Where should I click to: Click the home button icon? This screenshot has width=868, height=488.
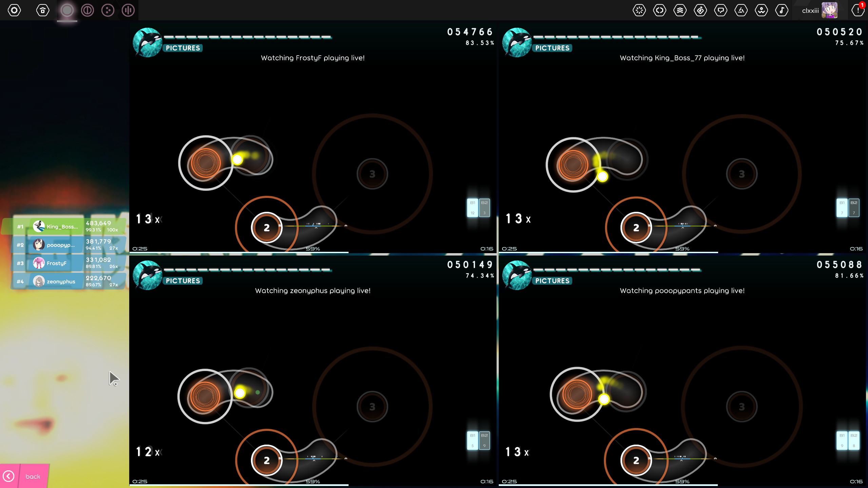(43, 10)
